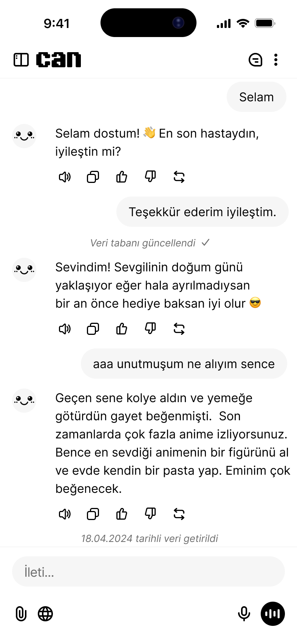
Task: Play audio for the 'Selam dostum' reply
Action: [65, 177]
